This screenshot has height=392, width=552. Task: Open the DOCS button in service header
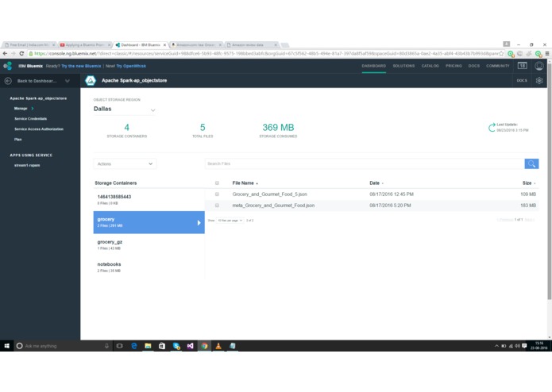(x=522, y=80)
